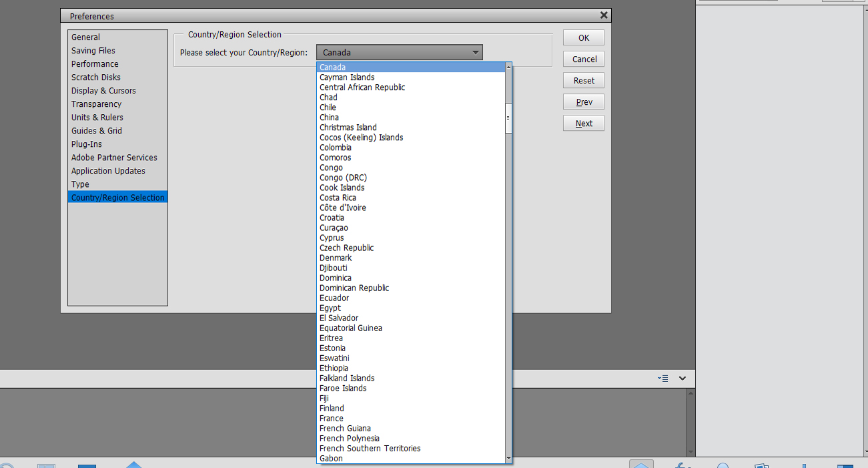Open the Country/Region combo box showing Canada
Image resolution: width=868 pixels, height=468 pixels.
pyautogui.click(x=399, y=52)
